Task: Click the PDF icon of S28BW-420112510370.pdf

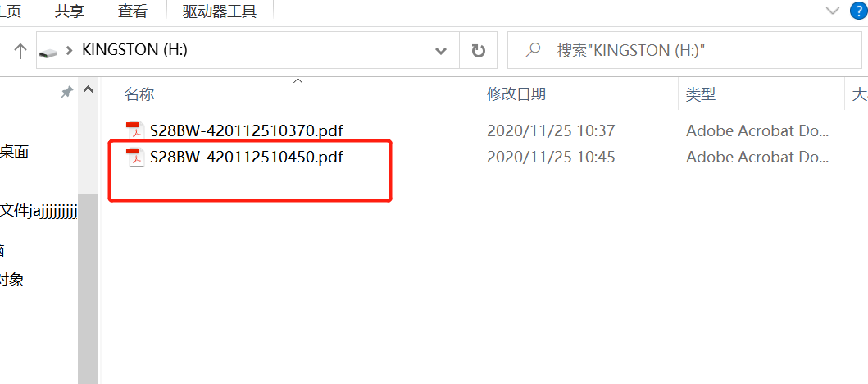Action: tap(134, 130)
